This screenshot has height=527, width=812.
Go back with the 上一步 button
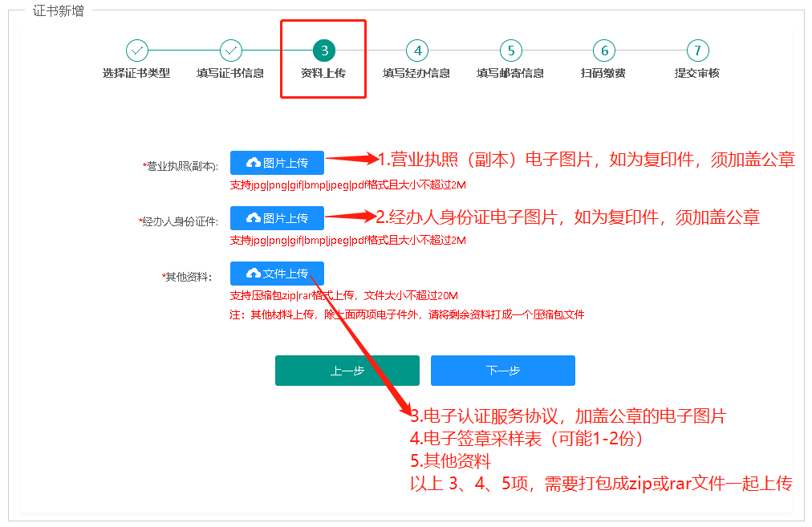click(x=347, y=371)
